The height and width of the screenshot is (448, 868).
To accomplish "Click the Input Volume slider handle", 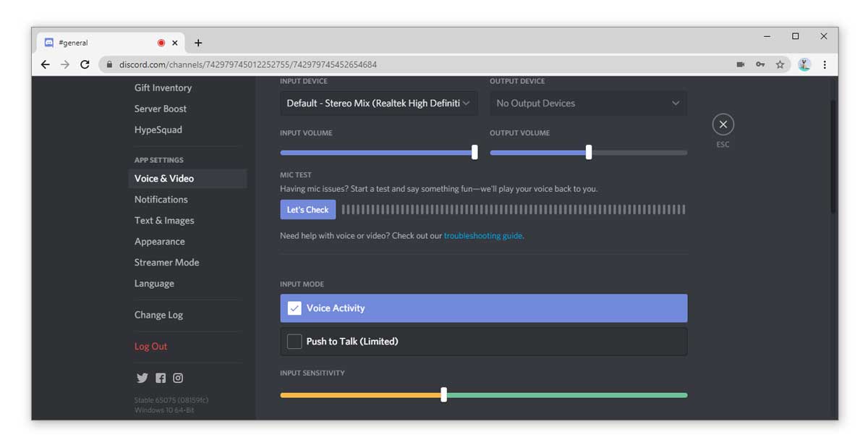I will pyautogui.click(x=475, y=152).
